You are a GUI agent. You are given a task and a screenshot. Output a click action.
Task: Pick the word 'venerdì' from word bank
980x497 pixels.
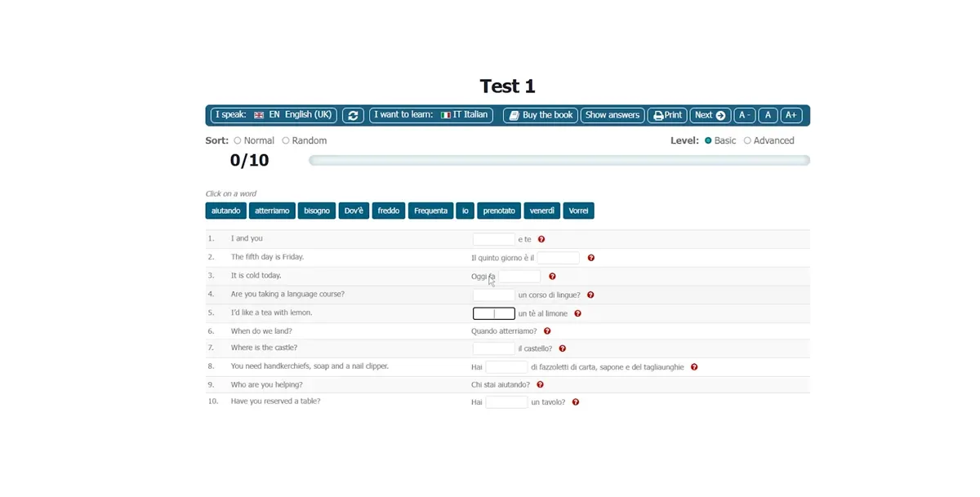542,211
